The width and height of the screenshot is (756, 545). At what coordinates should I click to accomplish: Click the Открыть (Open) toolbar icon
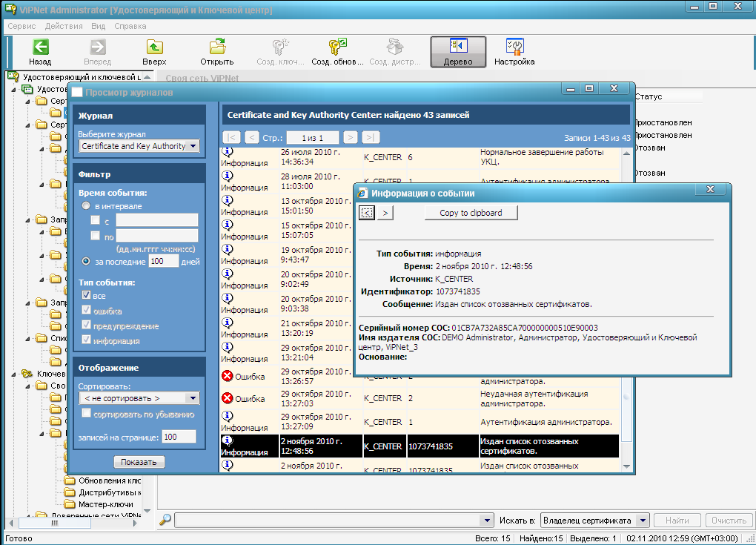click(217, 47)
